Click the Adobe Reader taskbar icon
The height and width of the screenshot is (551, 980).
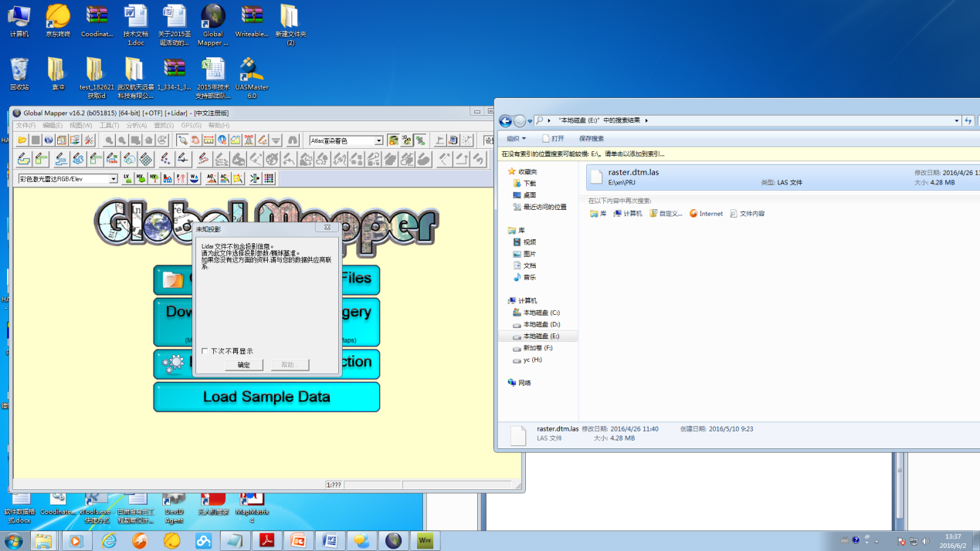pos(266,541)
